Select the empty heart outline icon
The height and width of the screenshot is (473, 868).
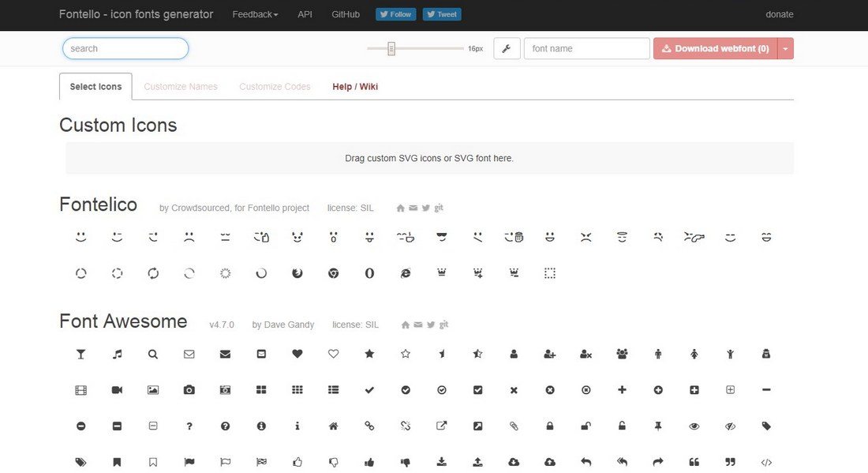tap(333, 354)
